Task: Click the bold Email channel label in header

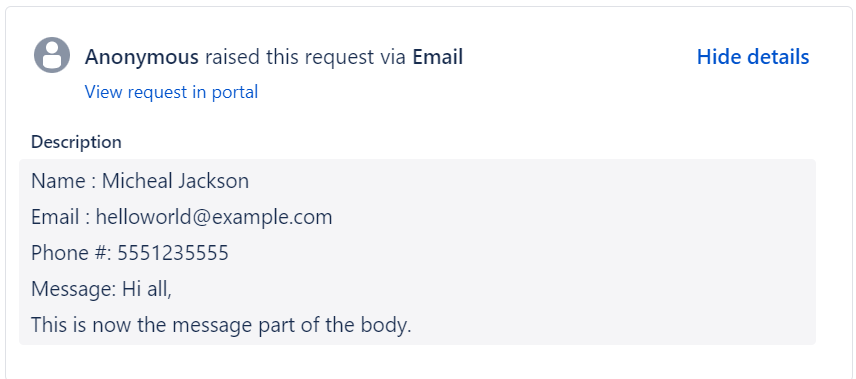Action: click(437, 57)
